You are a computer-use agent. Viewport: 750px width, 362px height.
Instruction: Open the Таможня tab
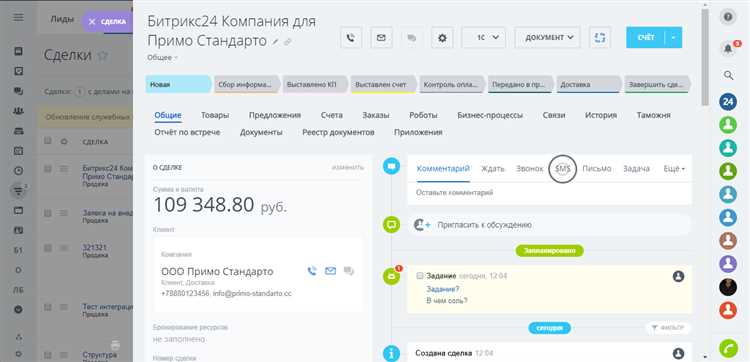coord(653,115)
